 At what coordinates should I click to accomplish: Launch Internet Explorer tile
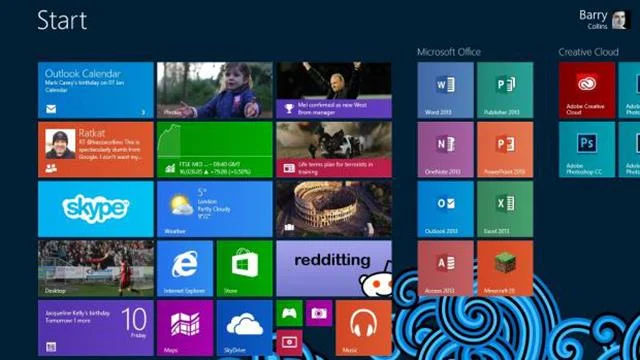pos(185,268)
